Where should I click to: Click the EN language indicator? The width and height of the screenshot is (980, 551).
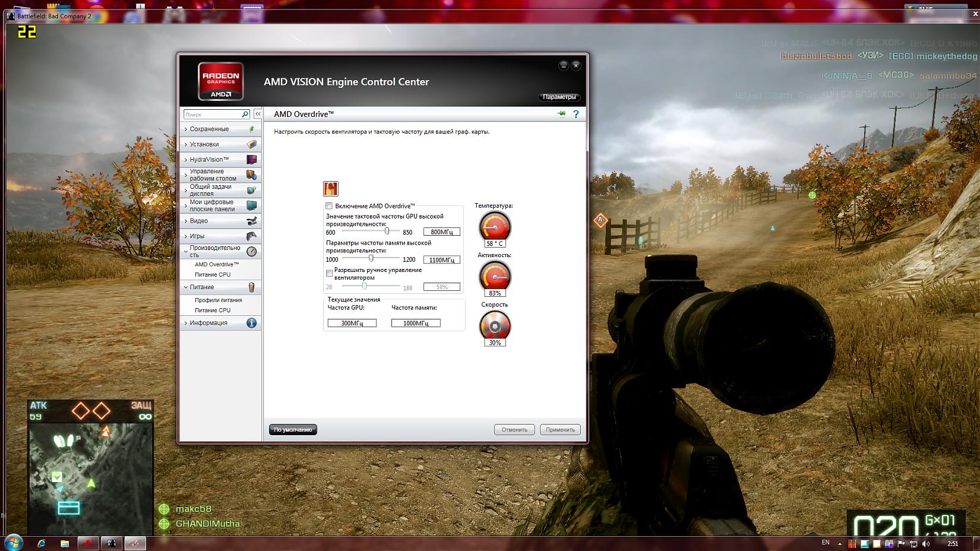point(826,543)
